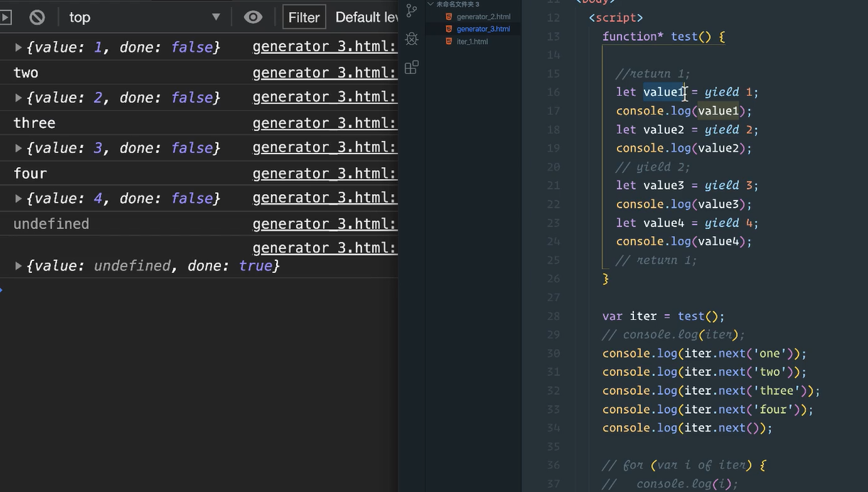Expand the {value: 4, done: false} object
Image resolution: width=868 pixels, height=492 pixels.
click(18, 198)
